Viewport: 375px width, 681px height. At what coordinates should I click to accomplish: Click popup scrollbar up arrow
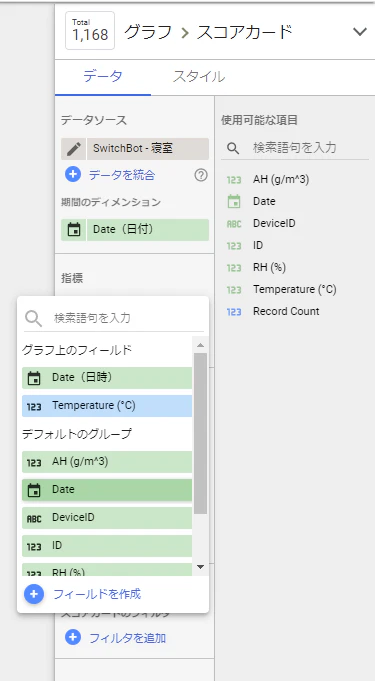coord(200,345)
